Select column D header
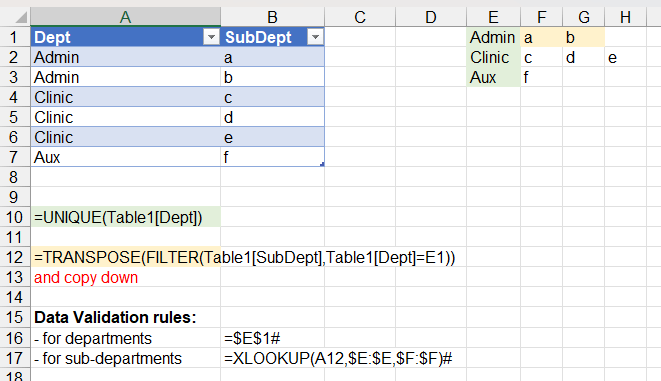This screenshot has width=661, height=381. pyautogui.click(x=431, y=17)
